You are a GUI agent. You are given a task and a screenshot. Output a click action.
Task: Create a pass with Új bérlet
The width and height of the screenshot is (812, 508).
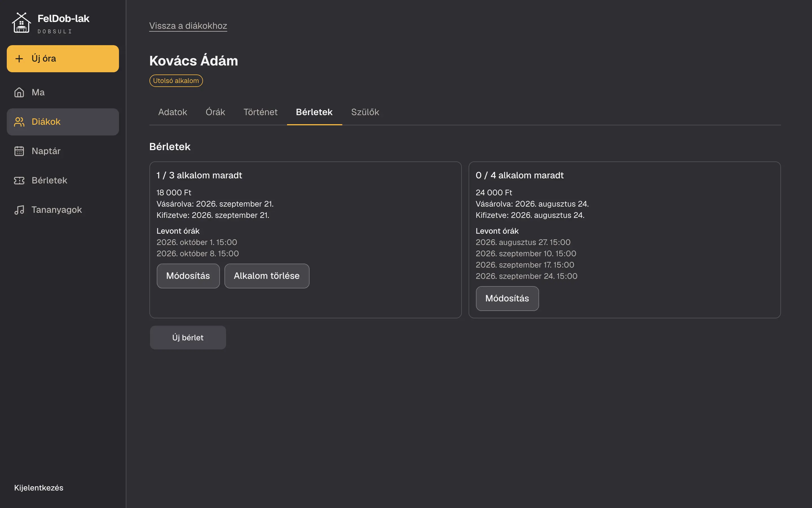pos(188,338)
